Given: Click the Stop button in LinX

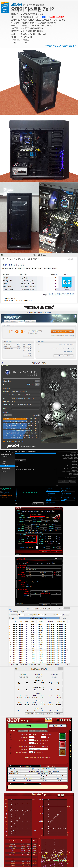Looking at the screenshot, I should click(x=65, y=618).
